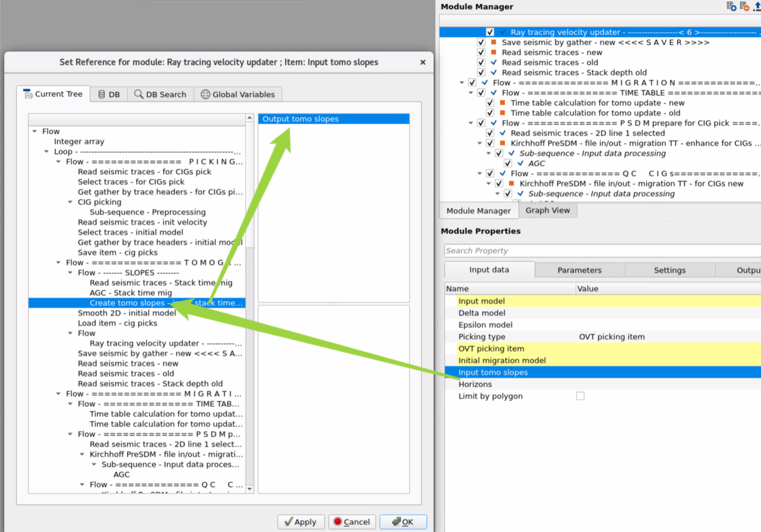Click the blue checkmark status icon beside AGC
Image resolution: width=761 pixels, height=532 pixels.
[521, 164]
